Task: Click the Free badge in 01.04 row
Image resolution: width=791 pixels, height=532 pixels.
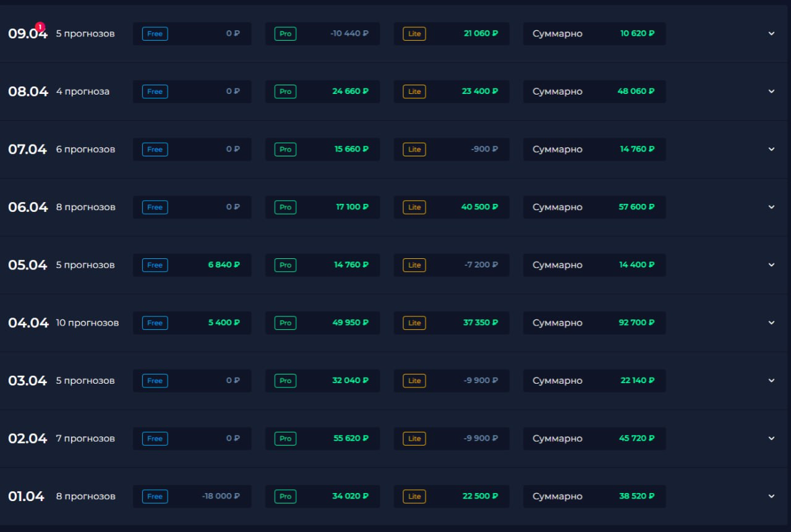Action: click(x=155, y=497)
